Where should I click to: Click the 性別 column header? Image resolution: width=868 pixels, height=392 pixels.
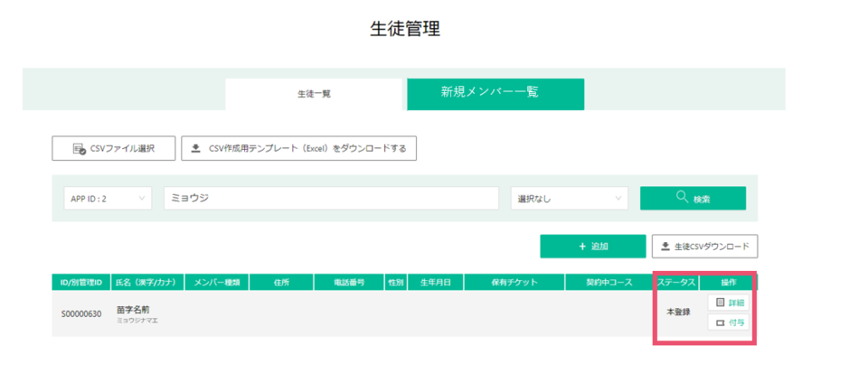click(396, 282)
